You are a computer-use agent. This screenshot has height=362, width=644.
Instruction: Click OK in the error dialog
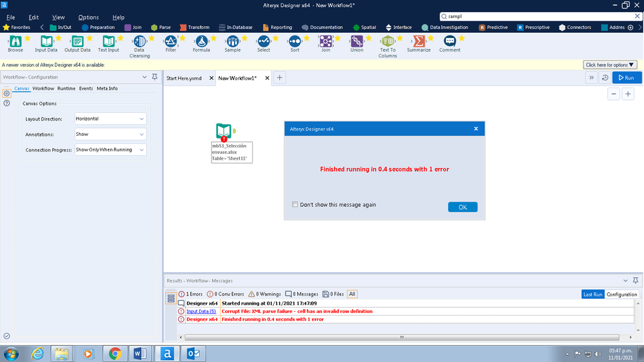click(x=462, y=207)
